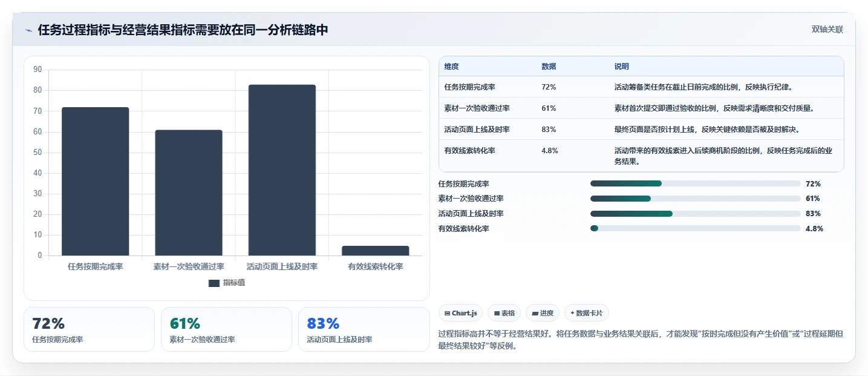
Task: Click progress label 任务按期完成率
Action: (464, 183)
